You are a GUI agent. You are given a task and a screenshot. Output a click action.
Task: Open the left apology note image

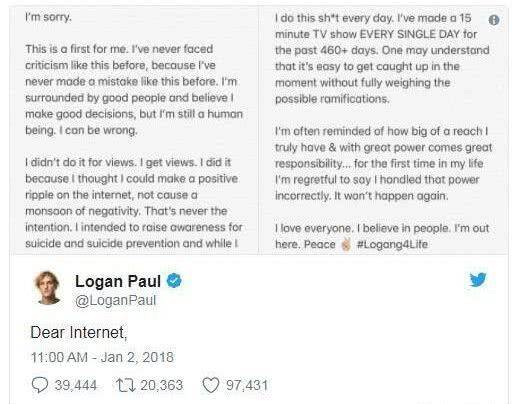(134, 130)
